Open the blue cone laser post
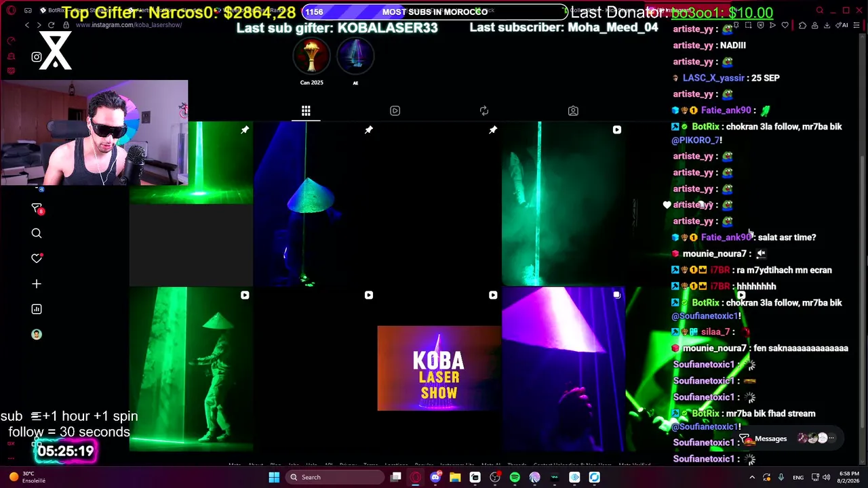The width and height of the screenshot is (868, 488). tap(315, 204)
